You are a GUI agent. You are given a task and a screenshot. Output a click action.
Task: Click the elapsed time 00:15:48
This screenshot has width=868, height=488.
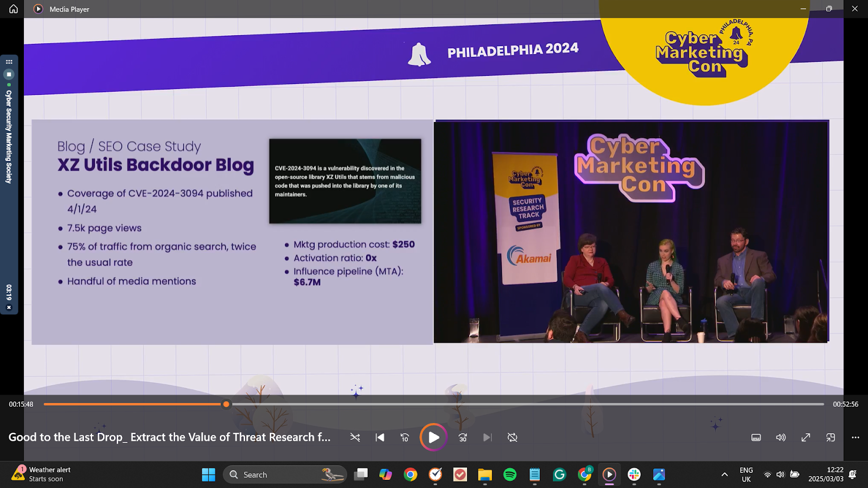(21, 404)
